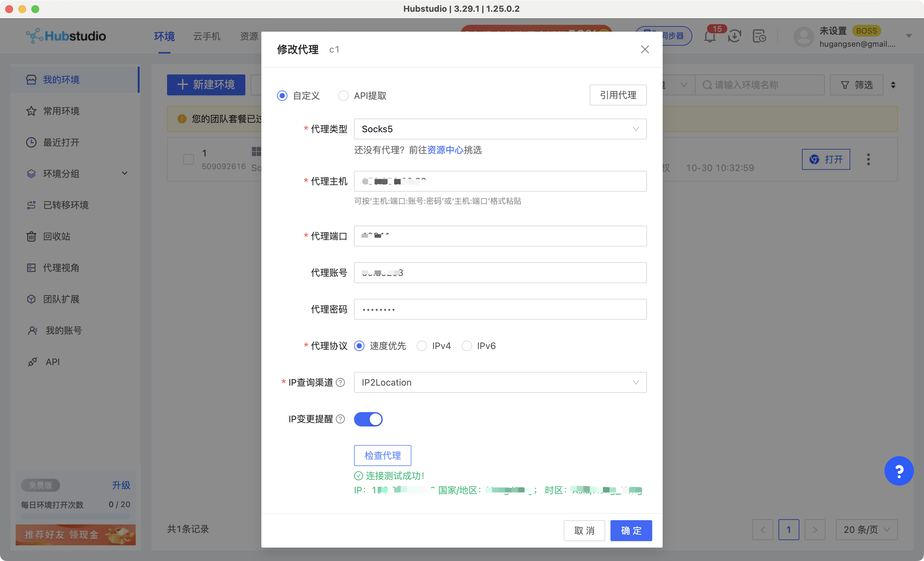924x561 pixels.
Task: Disable the IP变更提醒 toggle switch
Action: 368,419
